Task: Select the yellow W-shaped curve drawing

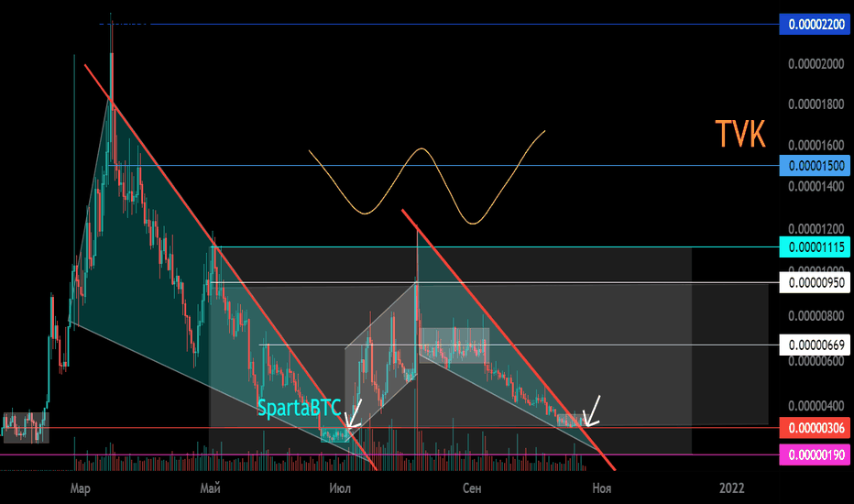Action: click(x=426, y=177)
